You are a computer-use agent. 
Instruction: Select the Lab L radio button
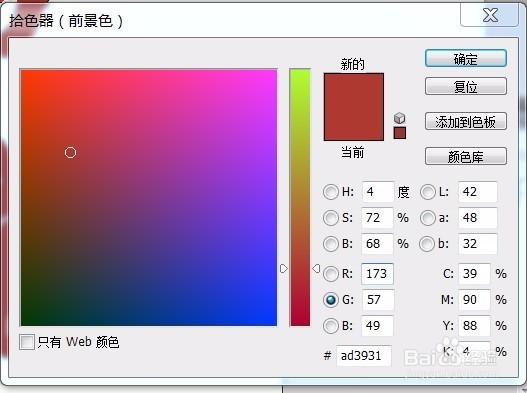pyautogui.click(x=428, y=192)
